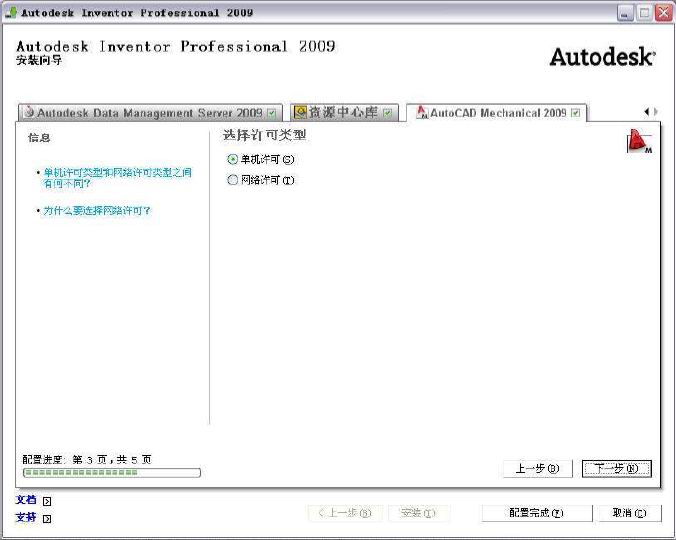
Task: Click the 资源中心库 tab icon
Action: (x=300, y=112)
